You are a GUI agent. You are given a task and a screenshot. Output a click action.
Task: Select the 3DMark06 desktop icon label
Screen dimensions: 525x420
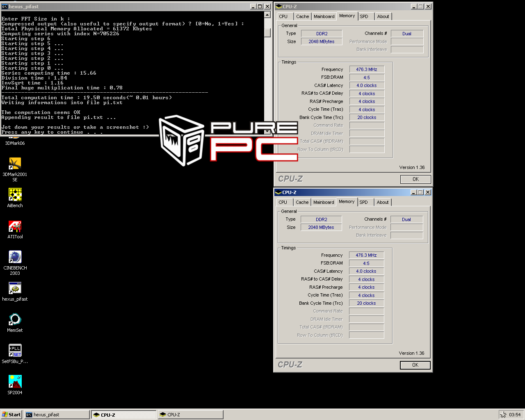point(15,143)
